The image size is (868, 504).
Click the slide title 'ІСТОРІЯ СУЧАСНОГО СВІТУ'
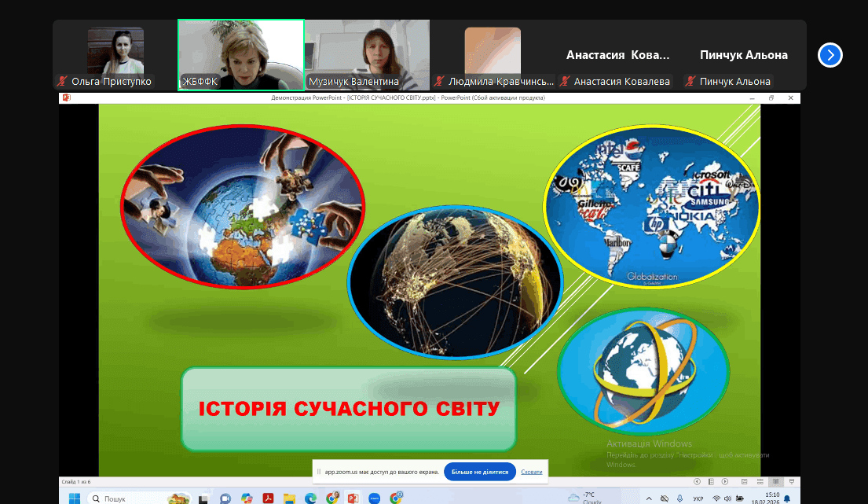pyautogui.click(x=350, y=409)
